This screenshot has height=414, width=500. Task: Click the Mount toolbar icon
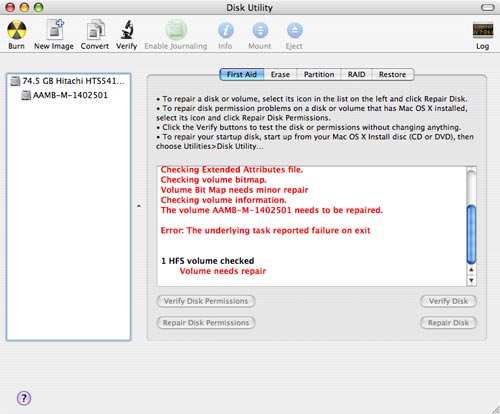pyautogui.click(x=260, y=31)
